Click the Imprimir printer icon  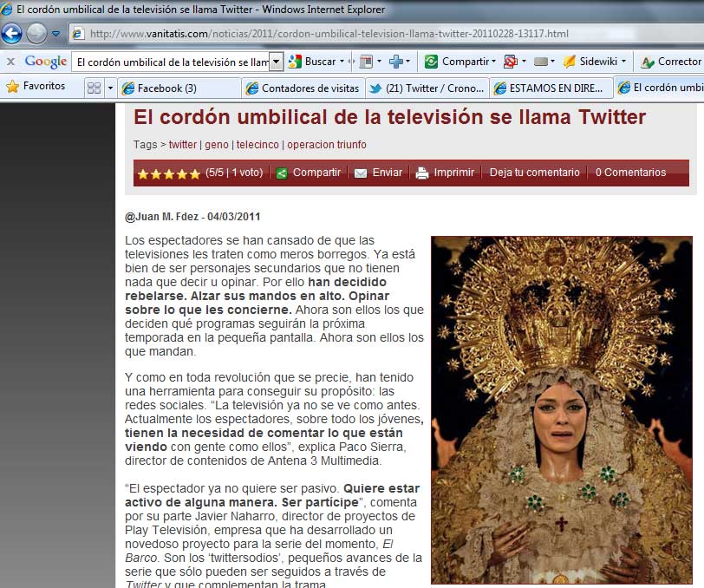(x=422, y=173)
